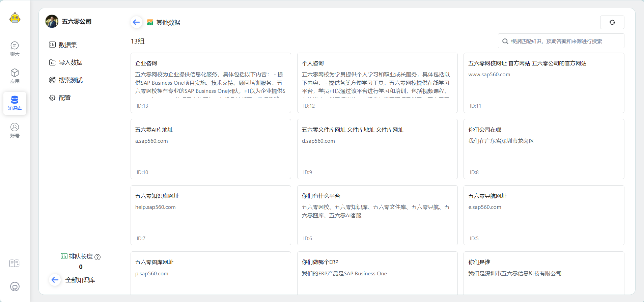Image resolution: width=644 pixels, height=302 pixels.
Task: Open the 聊天 chat section
Action: click(x=15, y=49)
